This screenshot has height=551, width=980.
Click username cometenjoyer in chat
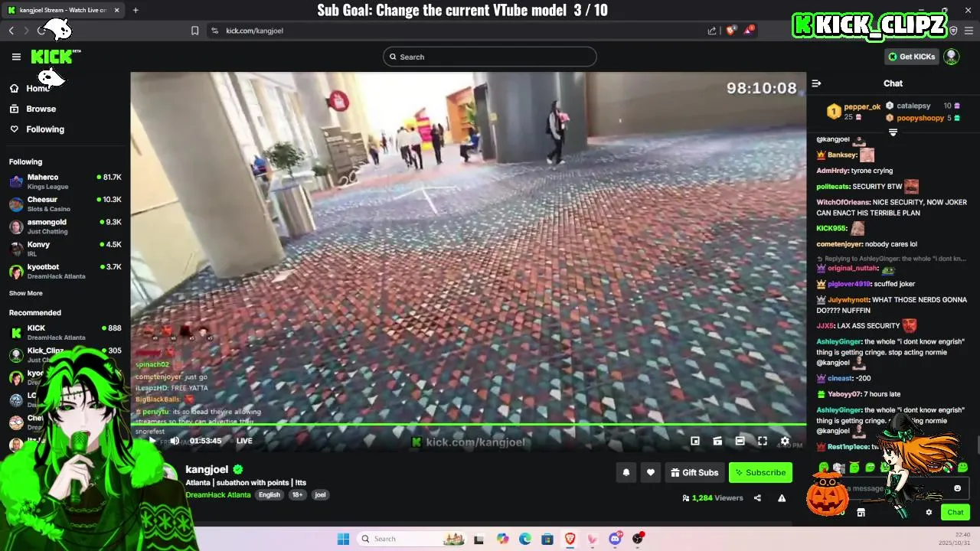[839, 244]
